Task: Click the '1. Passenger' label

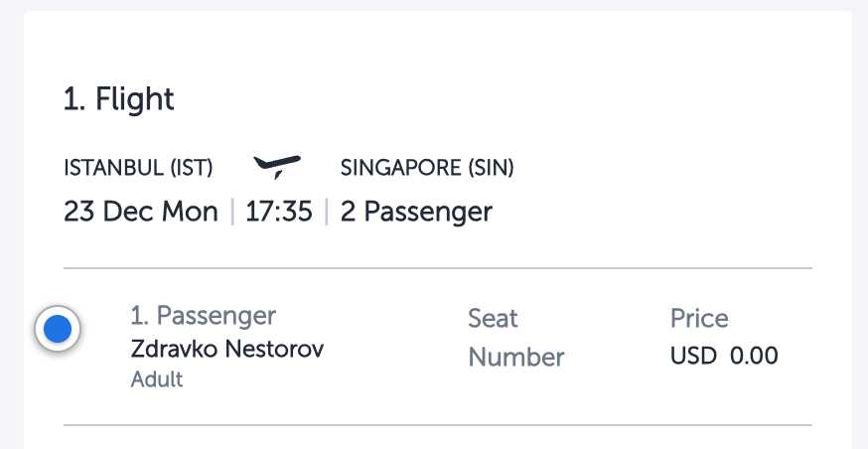Action: point(204,316)
